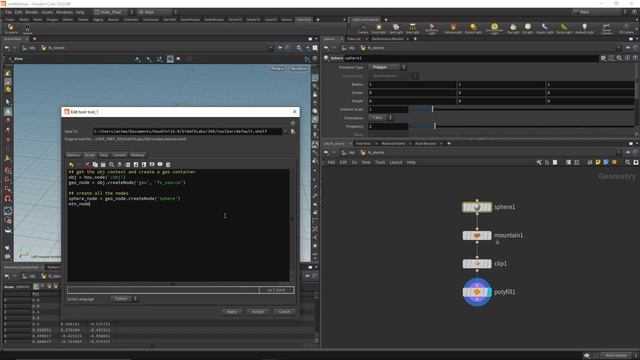Screen dimensions: 640x360
Task: Click the yellow sticky note icon in network toolbar
Action: point(598,162)
